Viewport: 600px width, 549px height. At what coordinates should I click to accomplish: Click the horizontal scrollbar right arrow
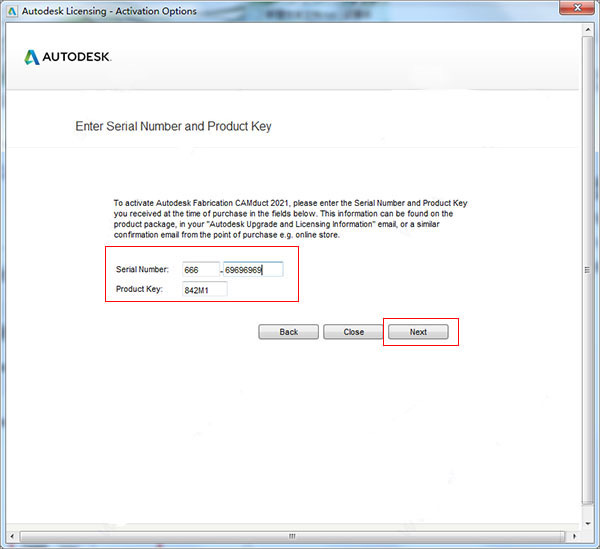(574, 536)
